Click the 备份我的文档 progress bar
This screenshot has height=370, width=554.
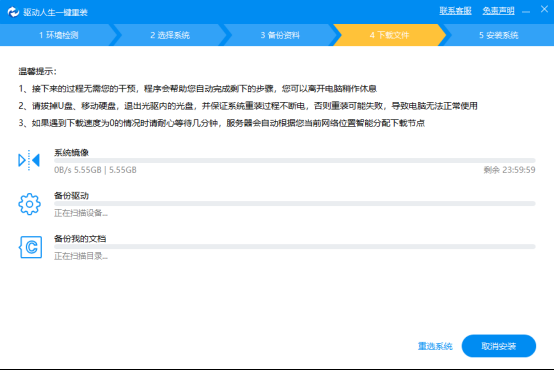click(295, 246)
